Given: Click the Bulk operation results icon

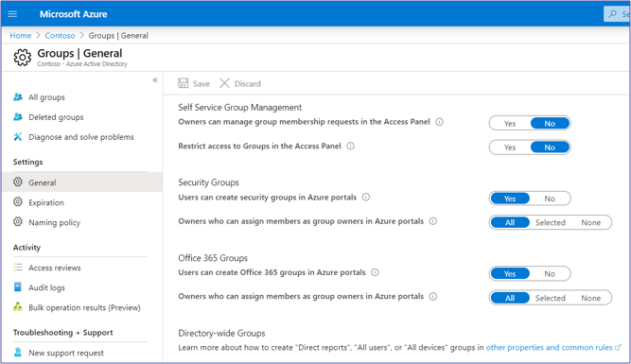Looking at the screenshot, I should (x=18, y=307).
